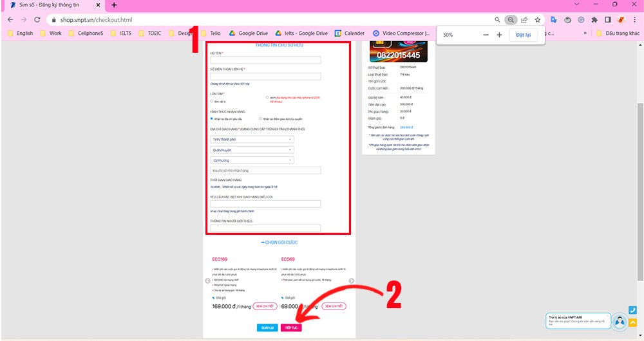Click the previous arrow on package carousel
The width and height of the screenshot is (644, 341).
pyautogui.click(x=208, y=281)
